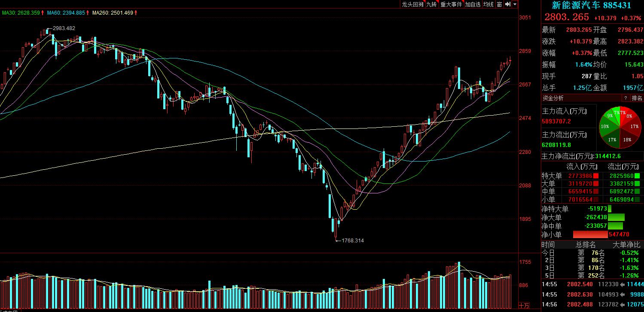Click the large price 2803.265
Screen dimensions: 644x312
(x=567, y=17)
